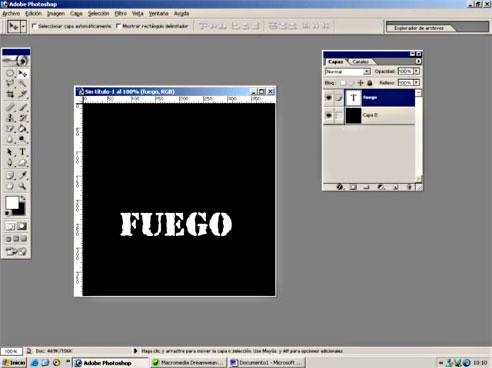
Task: Toggle 'Seleccionar capa automáticamente' checkbox
Action: 34,26
